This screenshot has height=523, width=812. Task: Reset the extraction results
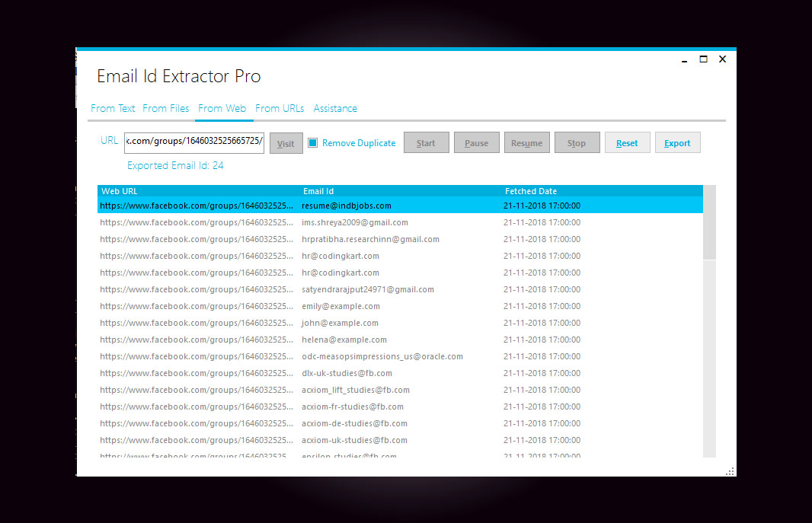click(627, 142)
